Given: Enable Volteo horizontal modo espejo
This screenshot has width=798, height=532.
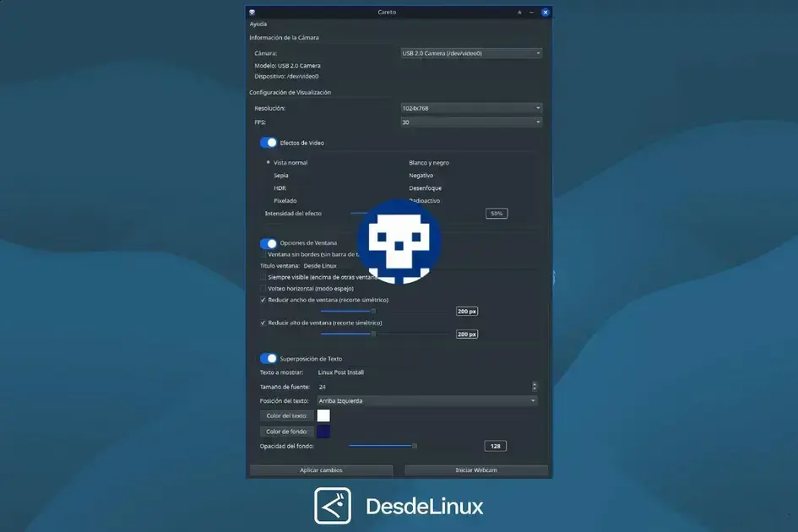Looking at the screenshot, I should click(263, 289).
